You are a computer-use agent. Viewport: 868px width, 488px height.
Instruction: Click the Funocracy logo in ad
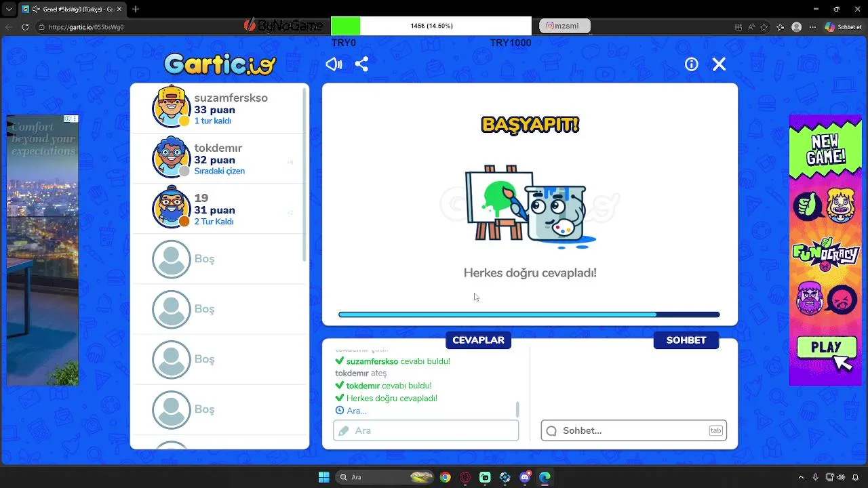825,254
